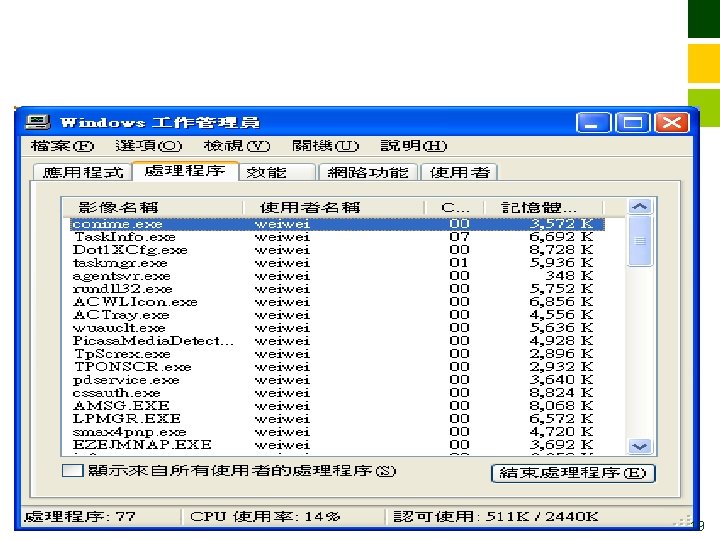Maximize the Windows 工作管理員 window
This screenshot has height=540, width=720.
point(632,123)
